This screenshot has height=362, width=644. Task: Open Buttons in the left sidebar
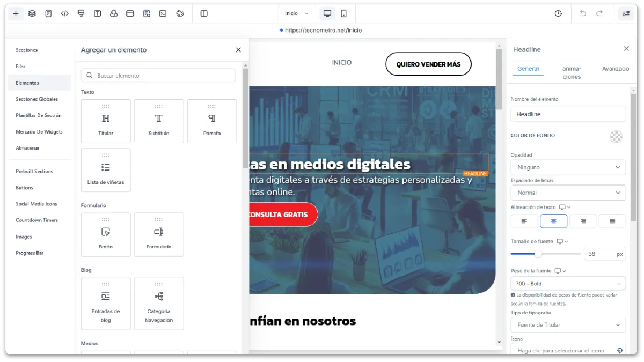tap(25, 188)
